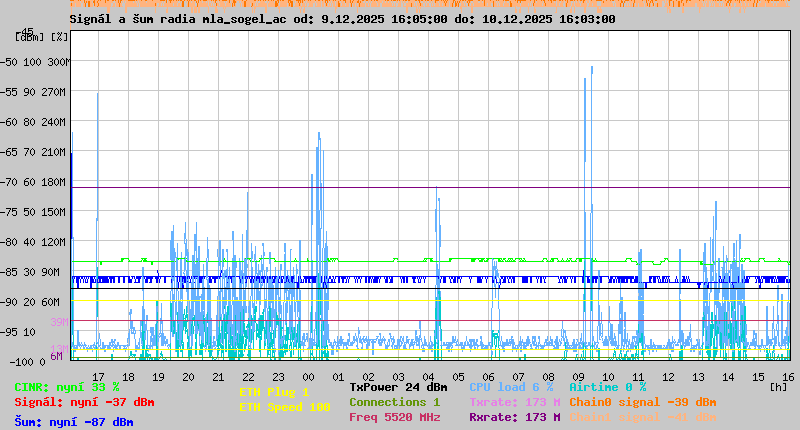Screen dimensions: 800x430
Task: Click the red Signál legend label
Action: click(84, 402)
